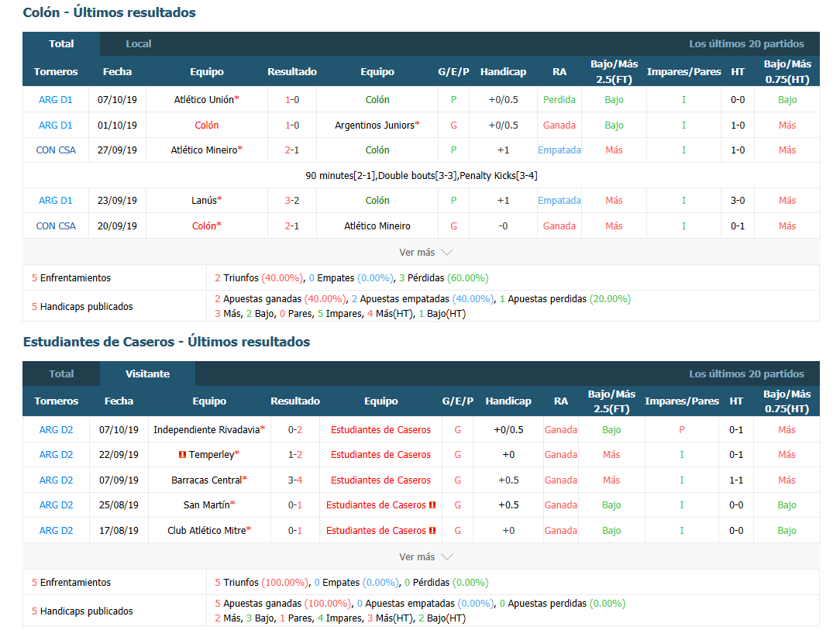840x630 pixels.
Task: Open ARG D2 link for Independiente Rivadavia match
Action: point(57,429)
